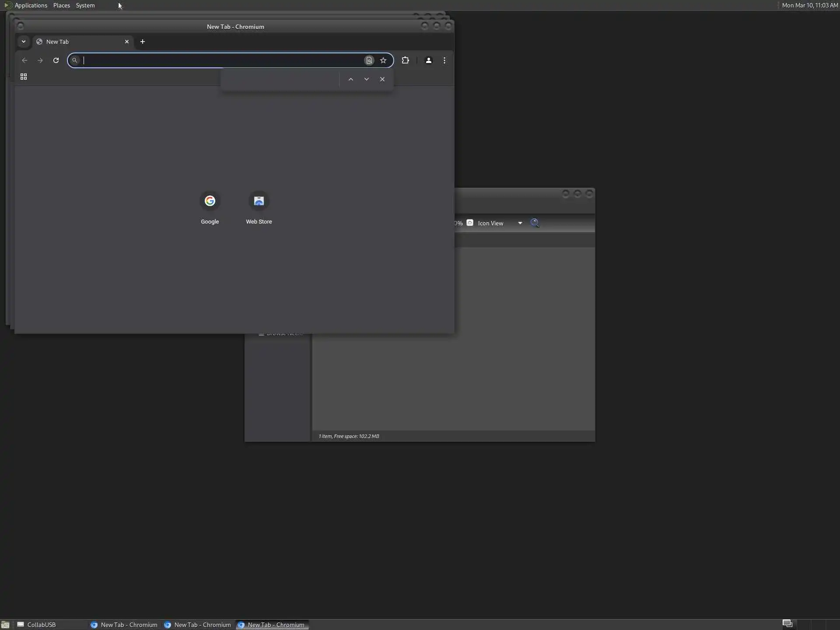Click the apps grid bookmark icon
This screenshot has height=630, width=840.
24,77
